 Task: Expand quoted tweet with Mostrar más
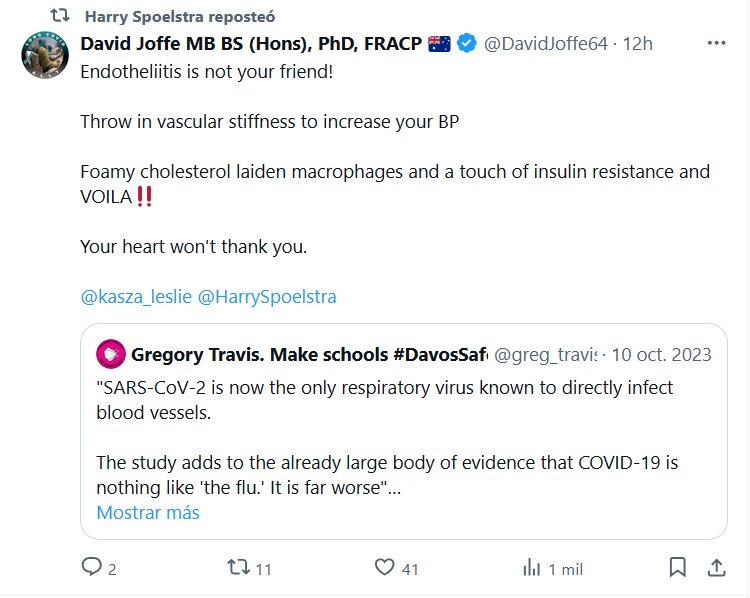[x=148, y=513]
